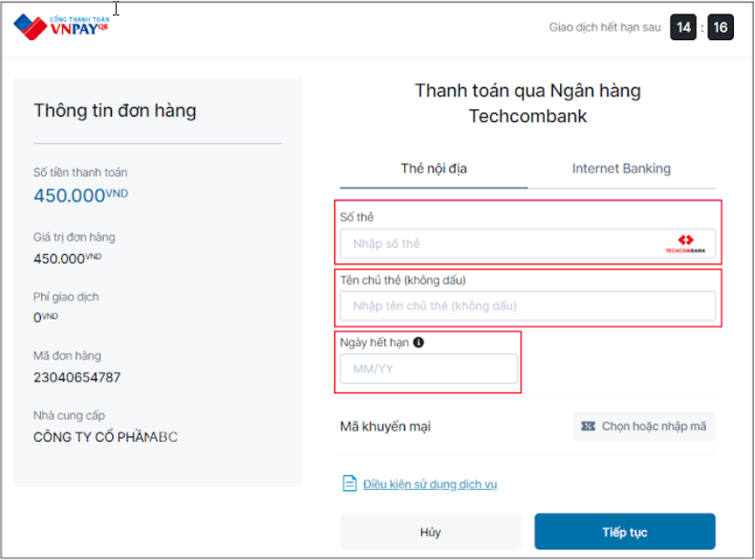Open the Chọn hoặc nhập mã selector
The image size is (755, 560).
(644, 425)
